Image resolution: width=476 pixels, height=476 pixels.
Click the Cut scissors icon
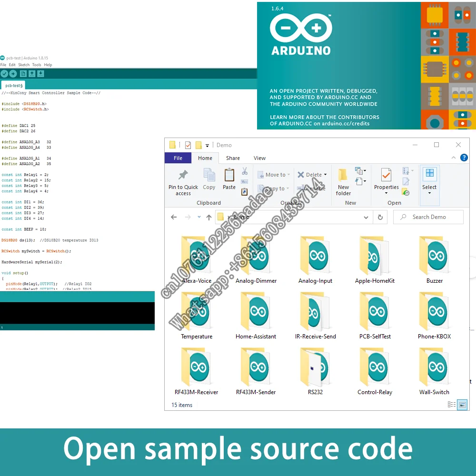(x=245, y=171)
